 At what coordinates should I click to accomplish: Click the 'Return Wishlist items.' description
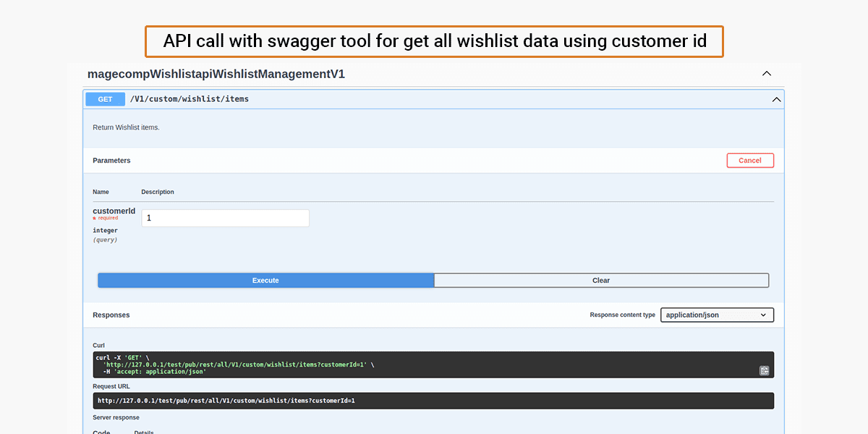[126, 127]
